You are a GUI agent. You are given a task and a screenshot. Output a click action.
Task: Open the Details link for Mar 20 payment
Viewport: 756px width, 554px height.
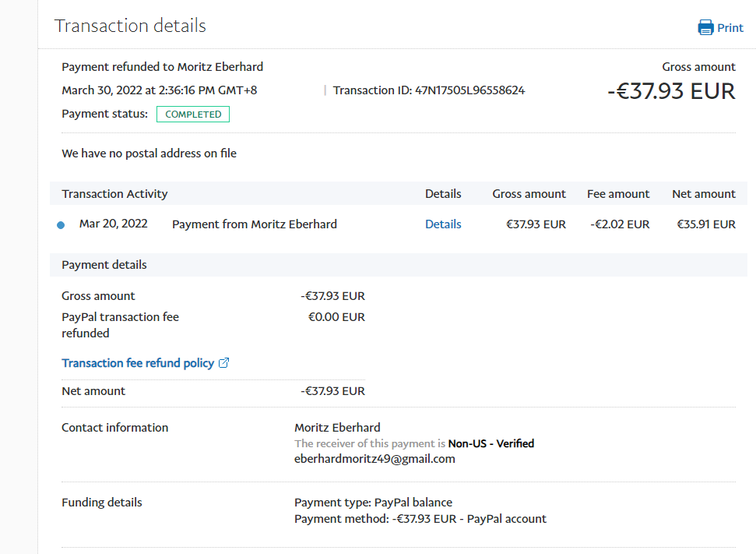coord(443,224)
